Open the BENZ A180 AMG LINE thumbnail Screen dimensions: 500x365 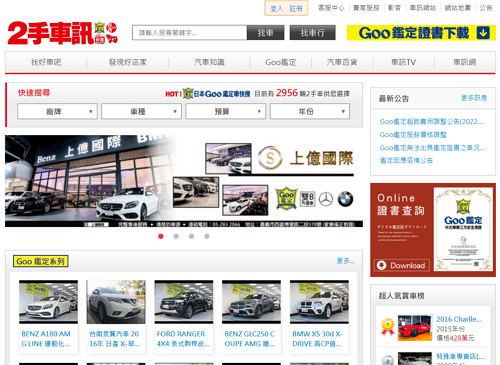coord(48,302)
